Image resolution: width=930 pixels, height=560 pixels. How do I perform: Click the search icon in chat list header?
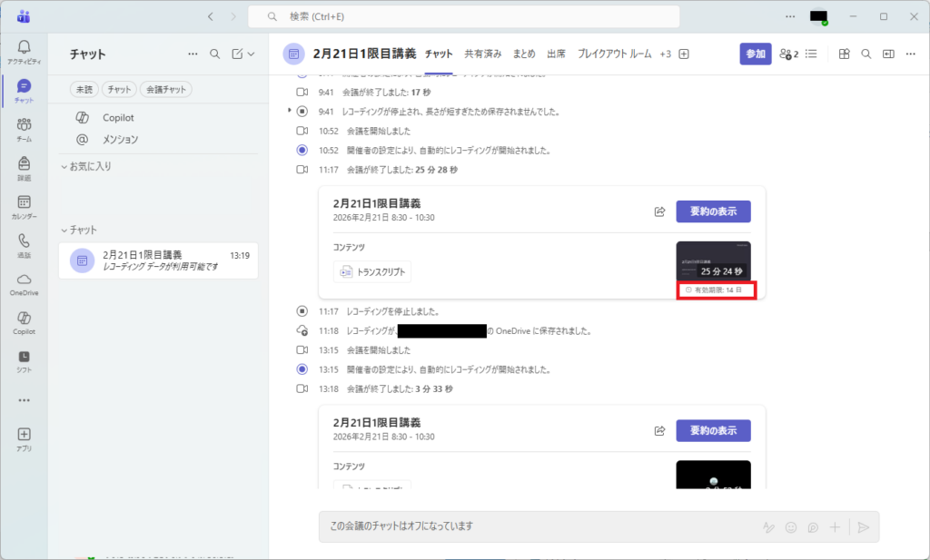(215, 54)
